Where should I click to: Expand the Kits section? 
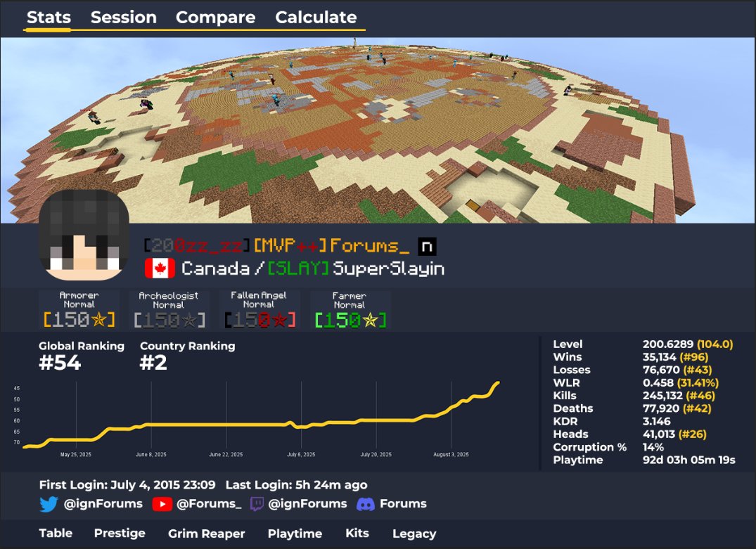tap(357, 534)
